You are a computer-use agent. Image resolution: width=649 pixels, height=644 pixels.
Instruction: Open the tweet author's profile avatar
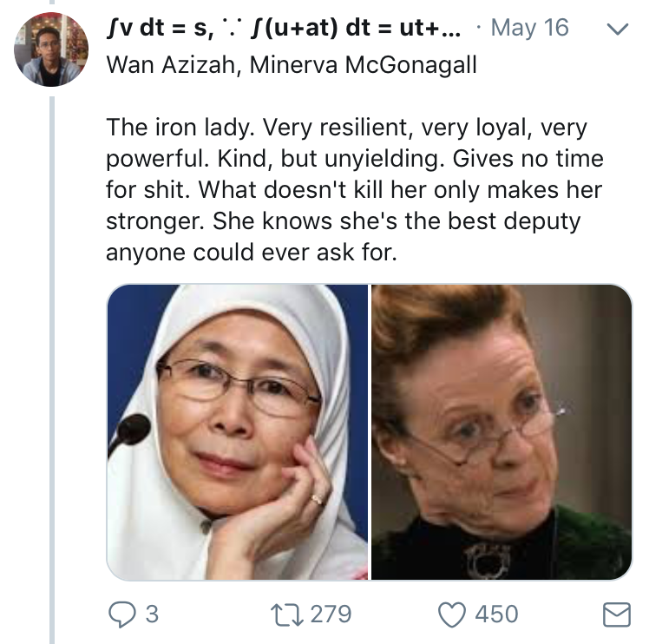tap(51, 49)
